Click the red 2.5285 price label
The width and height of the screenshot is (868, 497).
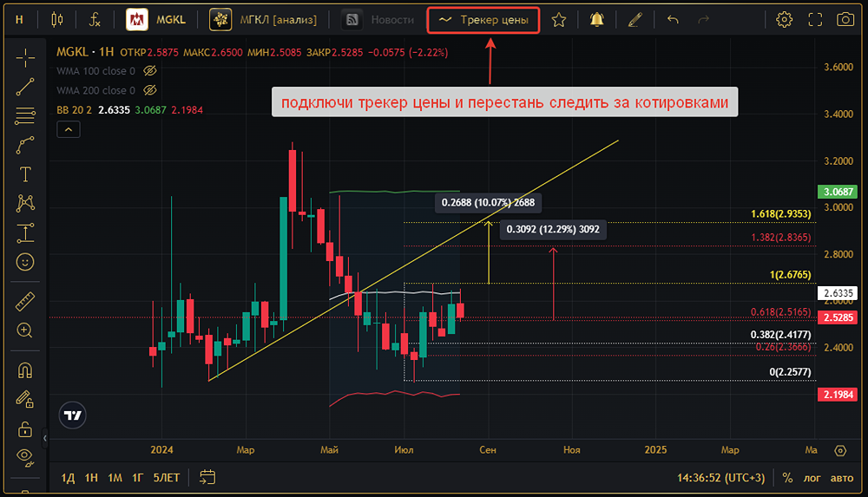(838, 317)
